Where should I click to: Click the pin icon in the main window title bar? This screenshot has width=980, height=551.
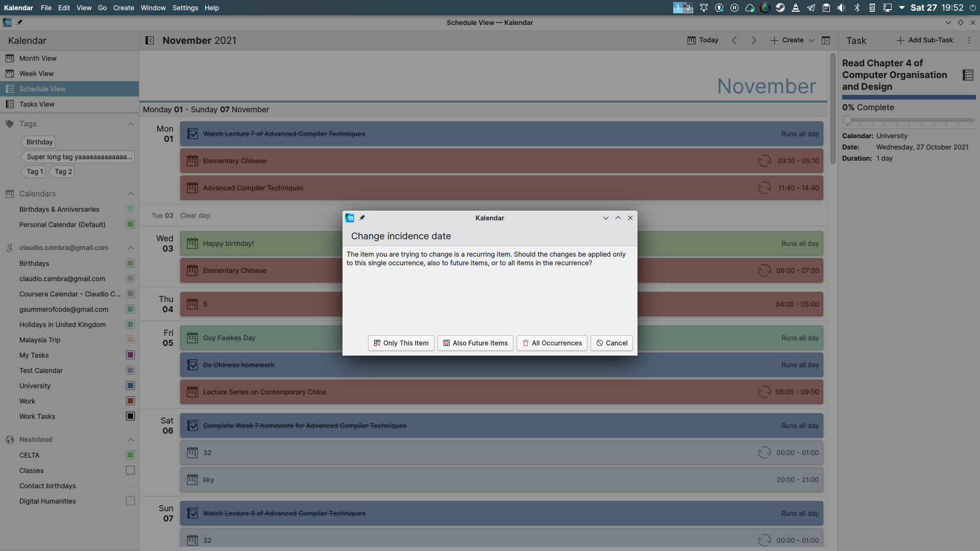point(19,22)
